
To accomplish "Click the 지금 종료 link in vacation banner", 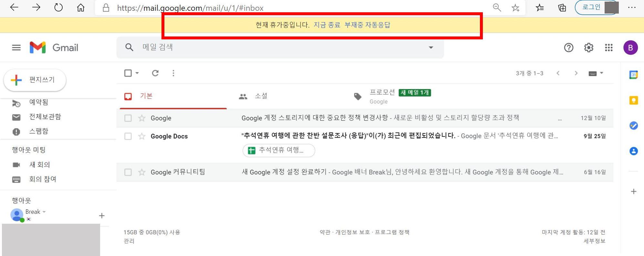I will point(327,25).
